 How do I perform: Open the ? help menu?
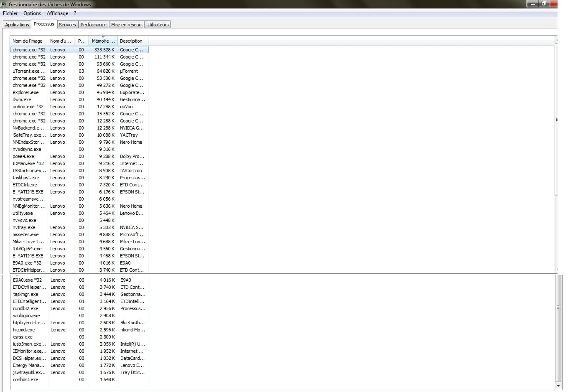(x=75, y=13)
